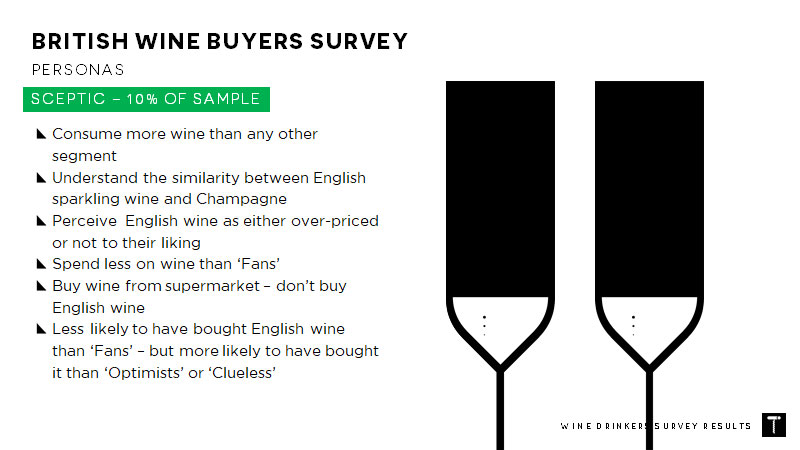Select the "Consume more wine than any other segment" text
The image size is (800, 450).
pos(185,144)
